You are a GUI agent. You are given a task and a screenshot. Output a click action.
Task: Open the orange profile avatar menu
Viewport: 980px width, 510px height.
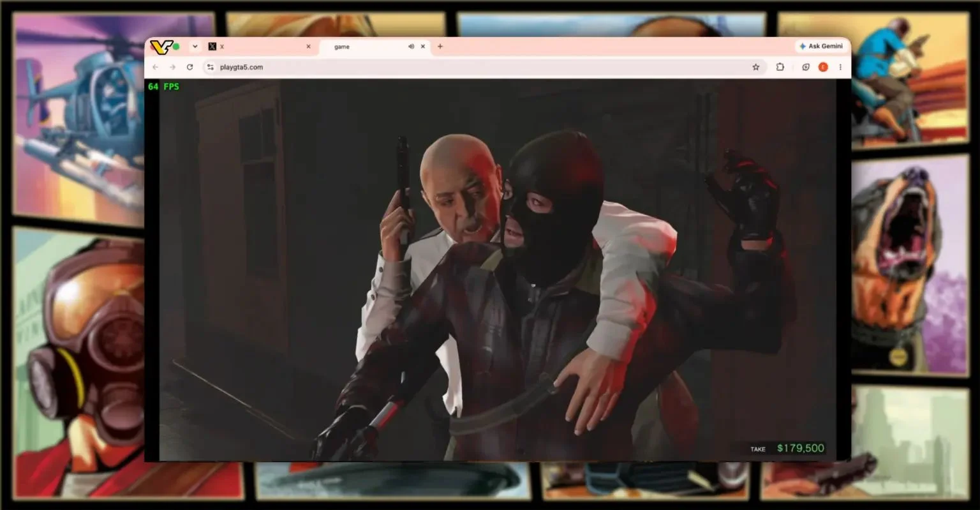tap(823, 67)
